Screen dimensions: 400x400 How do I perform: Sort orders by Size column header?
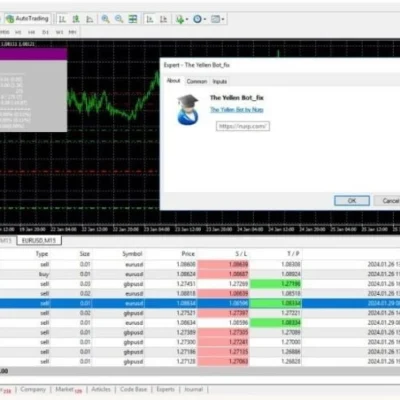85,254
